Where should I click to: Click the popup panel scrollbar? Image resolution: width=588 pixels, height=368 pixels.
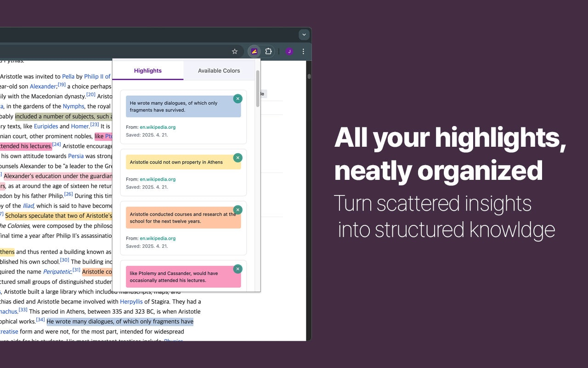coord(258,89)
